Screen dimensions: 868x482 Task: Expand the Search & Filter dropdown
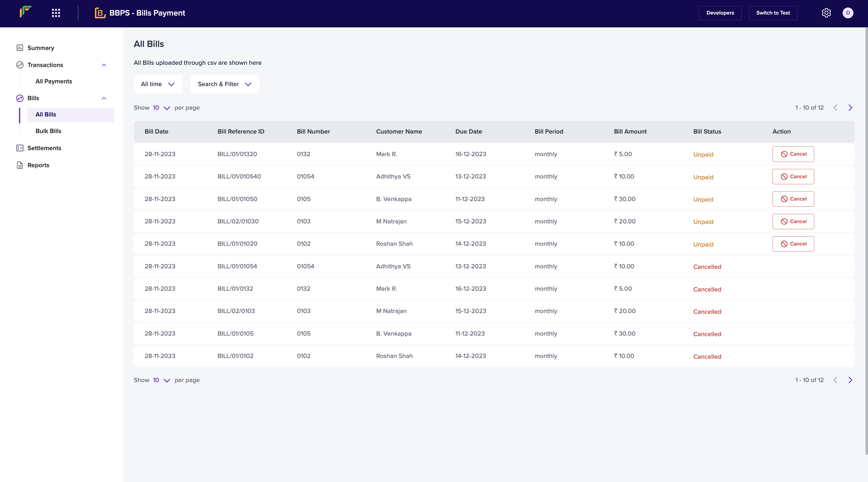click(x=225, y=84)
